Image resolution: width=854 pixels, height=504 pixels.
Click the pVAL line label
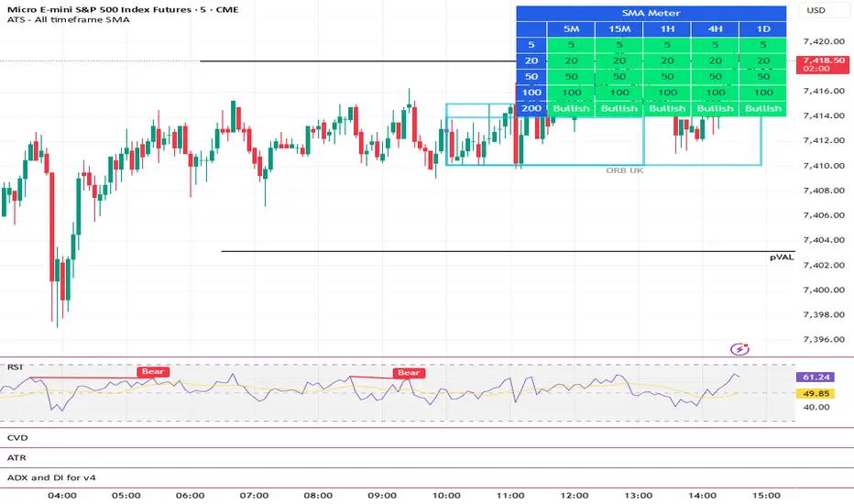(782, 257)
